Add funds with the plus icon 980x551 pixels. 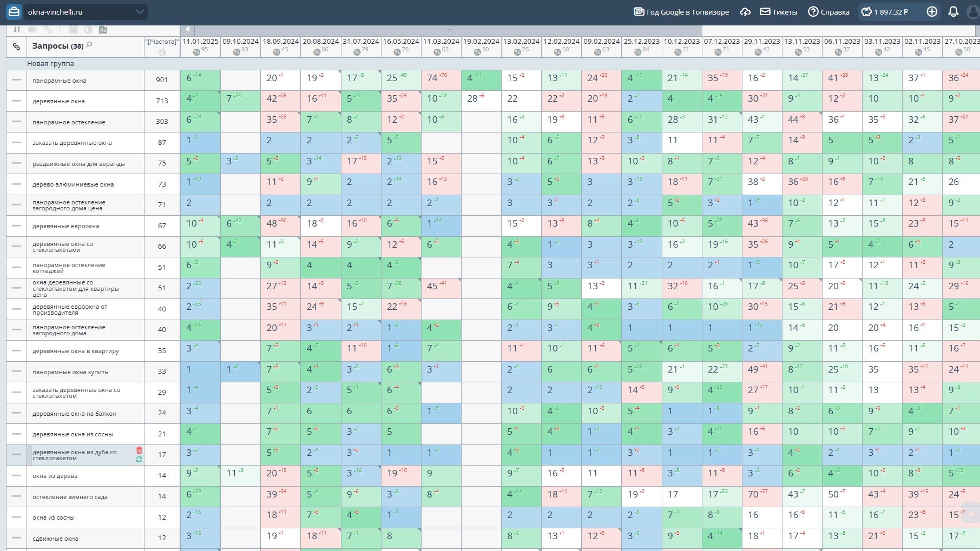(x=932, y=12)
